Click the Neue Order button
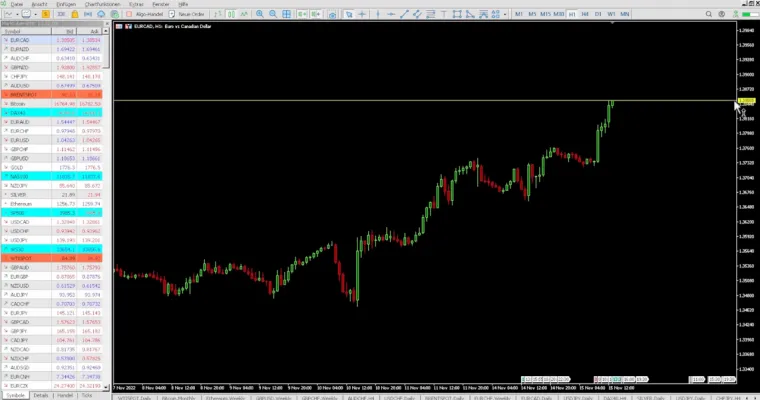The image size is (760, 400). [x=187, y=14]
